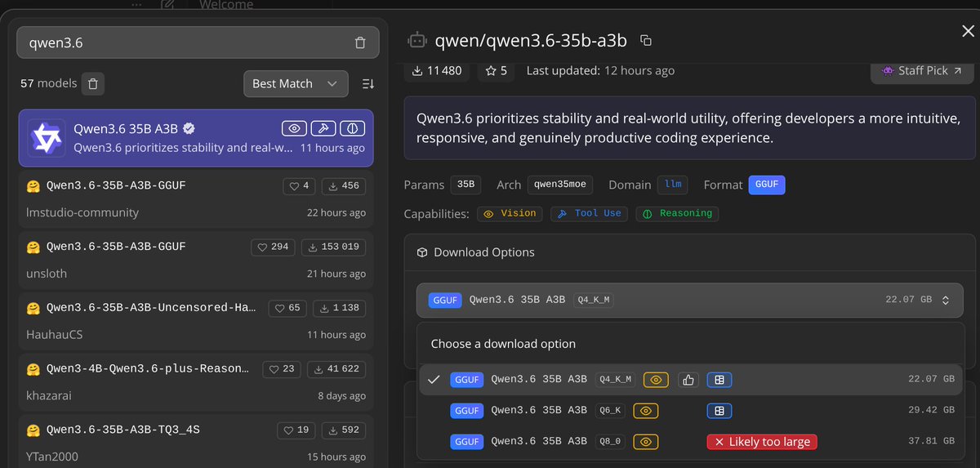Click the 57 models count label
The image size is (980, 468).
point(48,83)
